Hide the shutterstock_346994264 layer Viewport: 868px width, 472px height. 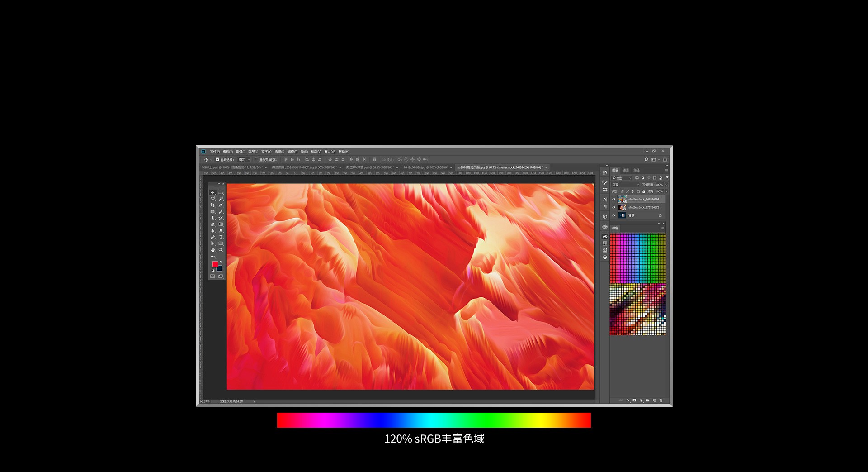tap(614, 199)
